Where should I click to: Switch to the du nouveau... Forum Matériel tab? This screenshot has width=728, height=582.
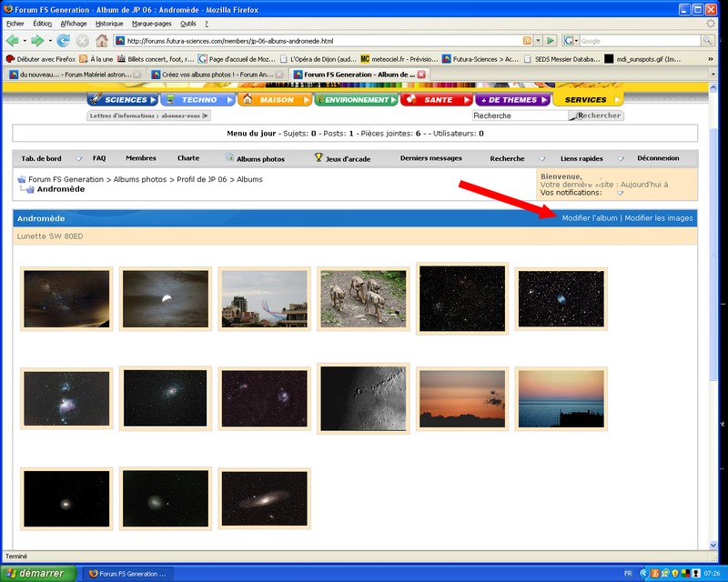[x=76, y=75]
